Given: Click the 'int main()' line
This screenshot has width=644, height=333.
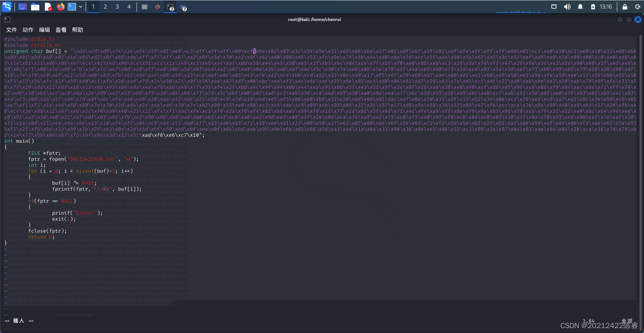Looking at the screenshot, I should point(19,141).
